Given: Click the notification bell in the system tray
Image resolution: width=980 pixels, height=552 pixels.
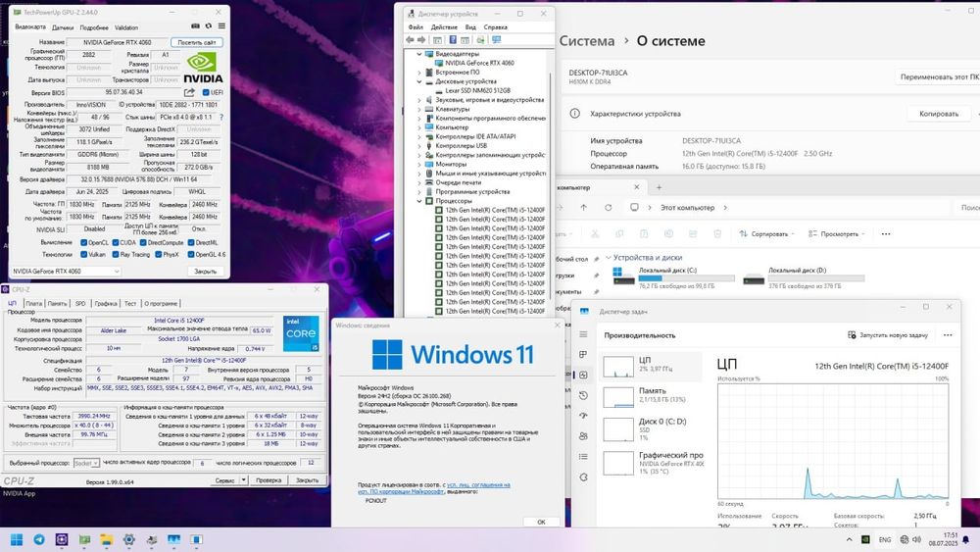Looking at the screenshot, I should 965,539.
